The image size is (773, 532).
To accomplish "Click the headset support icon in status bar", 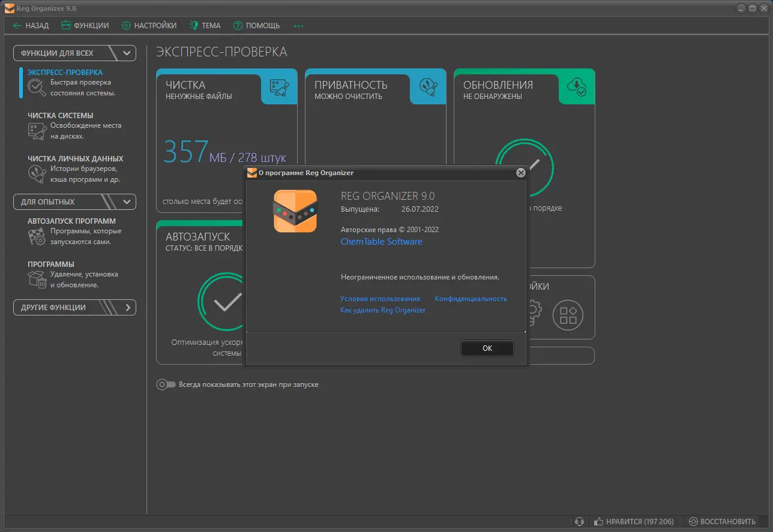I will coord(579,521).
